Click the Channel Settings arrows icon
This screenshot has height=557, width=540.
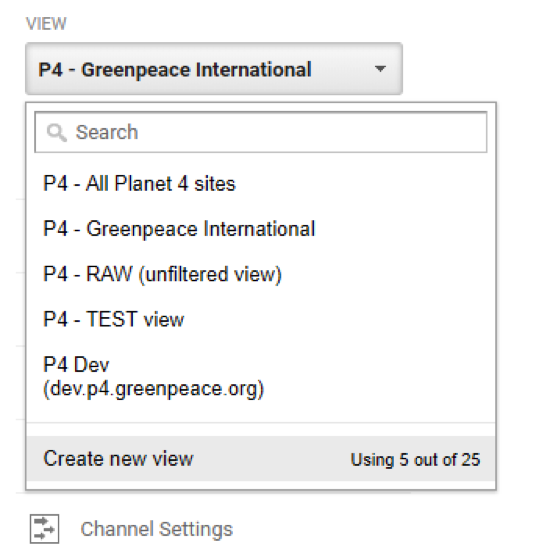coord(44,529)
